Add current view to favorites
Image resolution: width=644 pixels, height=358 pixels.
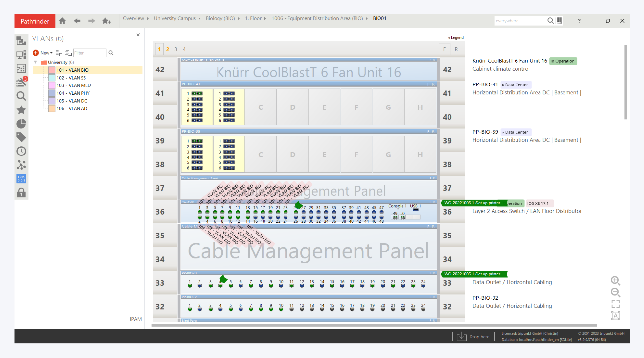[x=106, y=21]
